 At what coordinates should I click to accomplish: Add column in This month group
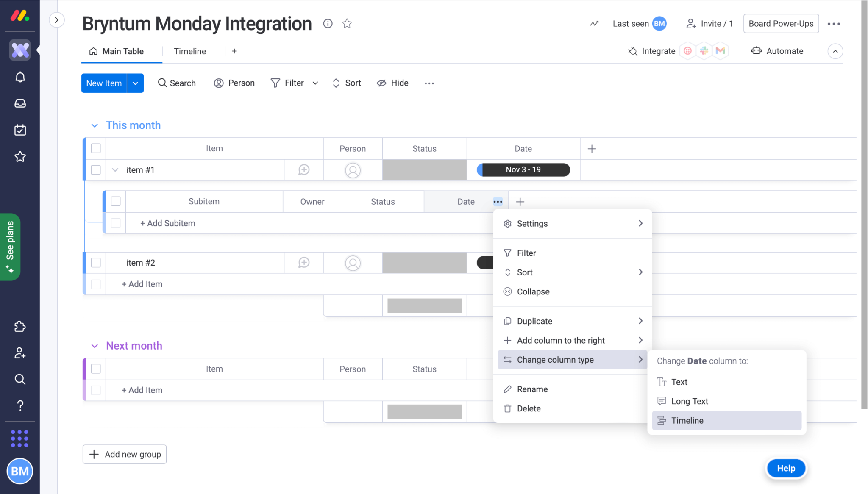592,149
